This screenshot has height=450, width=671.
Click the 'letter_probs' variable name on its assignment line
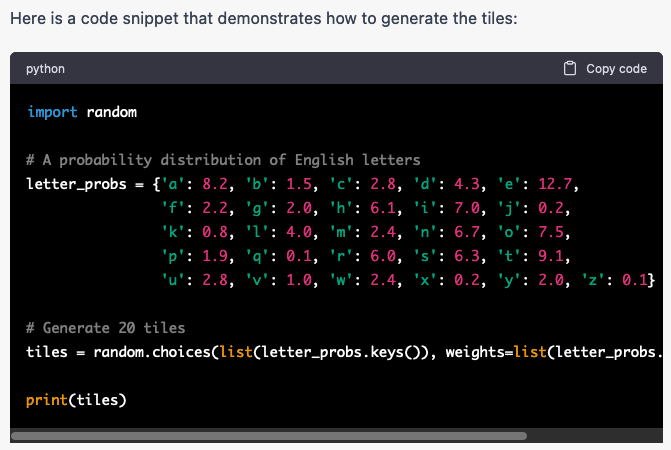tap(77, 184)
